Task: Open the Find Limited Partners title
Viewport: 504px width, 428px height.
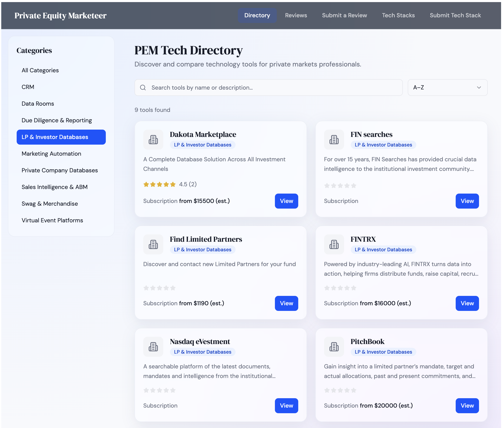Action: [x=206, y=239]
